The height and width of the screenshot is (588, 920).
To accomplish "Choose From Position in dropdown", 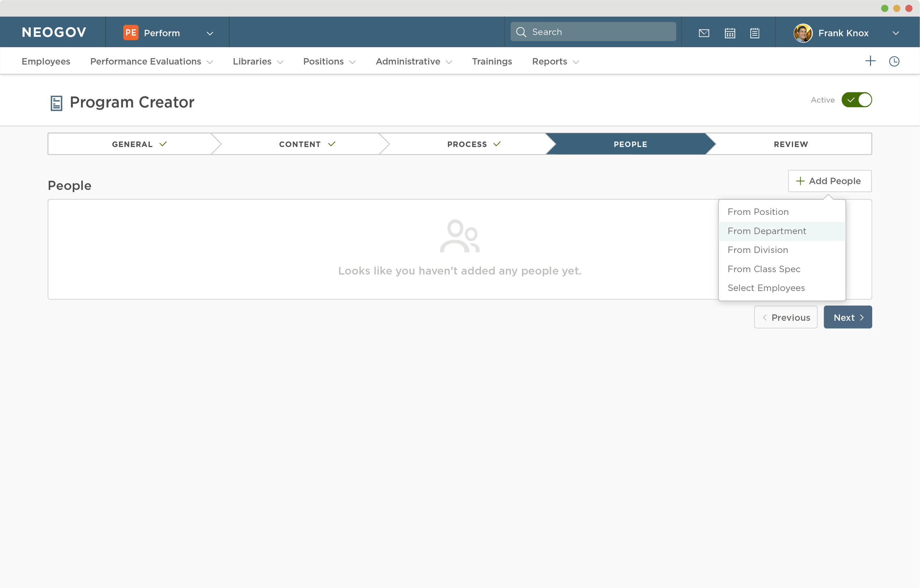I will [782, 212].
